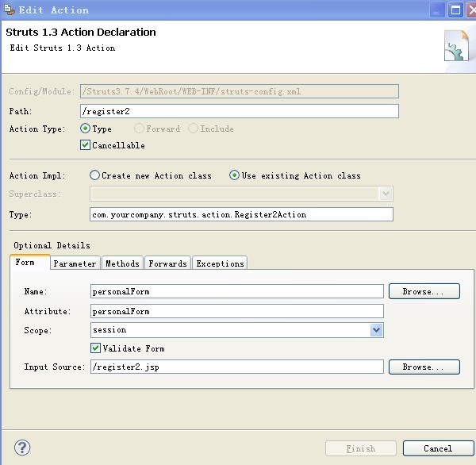Screen dimensions: 476x465
Task: Click the 'Action Impl:' label
Action: pyautogui.click(x=37, y=175)
